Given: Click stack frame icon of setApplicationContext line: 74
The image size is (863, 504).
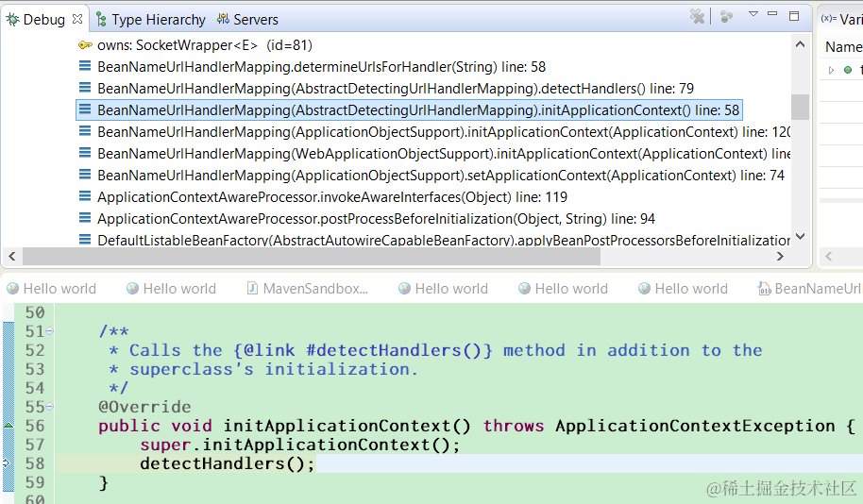Looking at the screenshot, I should pyautogui.click(x=85, y=175).
